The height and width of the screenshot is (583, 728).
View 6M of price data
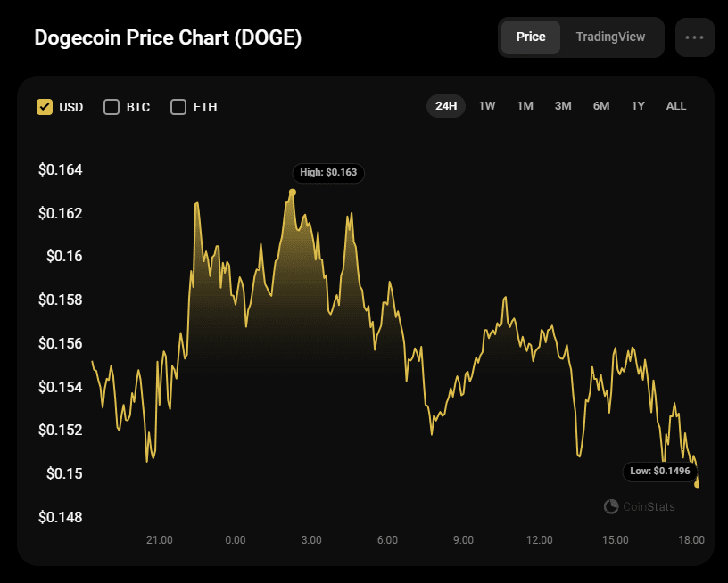(600, 105)
